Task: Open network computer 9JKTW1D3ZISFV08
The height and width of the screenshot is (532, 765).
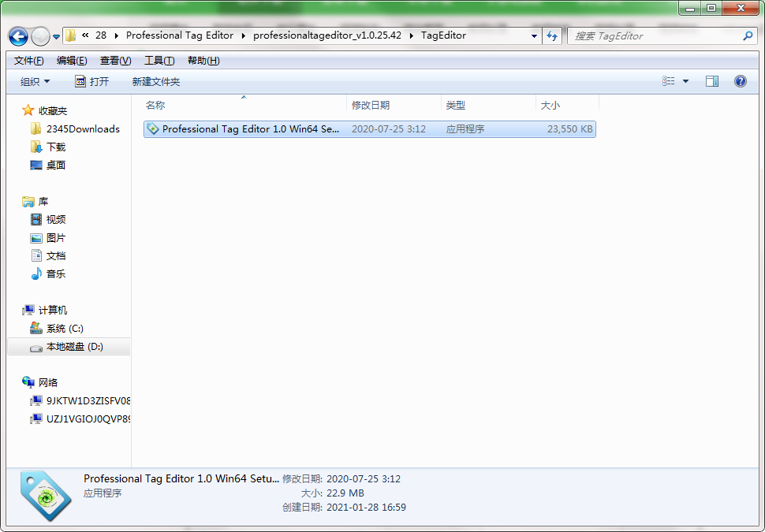Action: [x=88, y=401]
